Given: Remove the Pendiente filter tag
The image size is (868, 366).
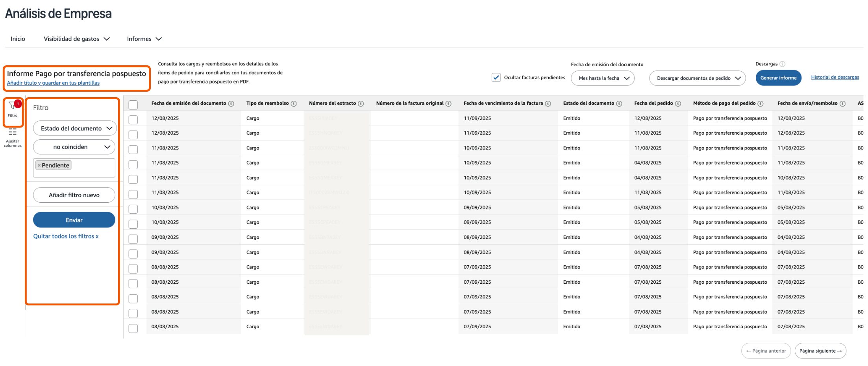Looking at the screenshot, I should pyautogui.click(x=39, y=165).
